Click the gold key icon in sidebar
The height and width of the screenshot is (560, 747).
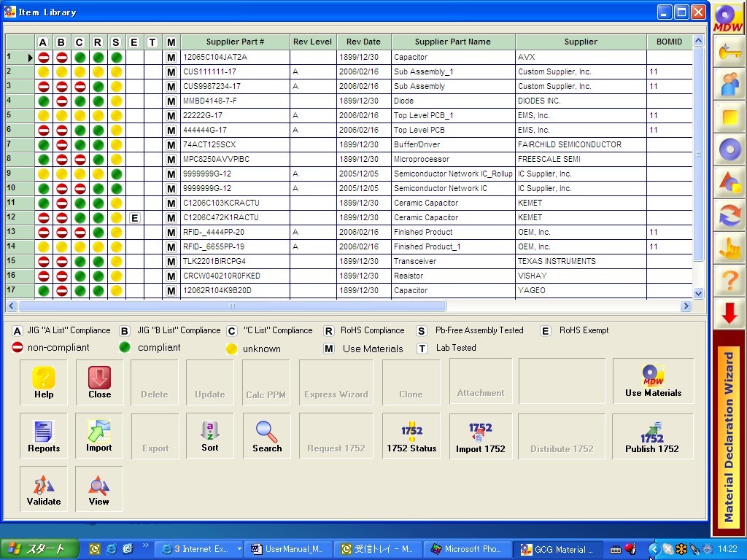pos(729,52)
